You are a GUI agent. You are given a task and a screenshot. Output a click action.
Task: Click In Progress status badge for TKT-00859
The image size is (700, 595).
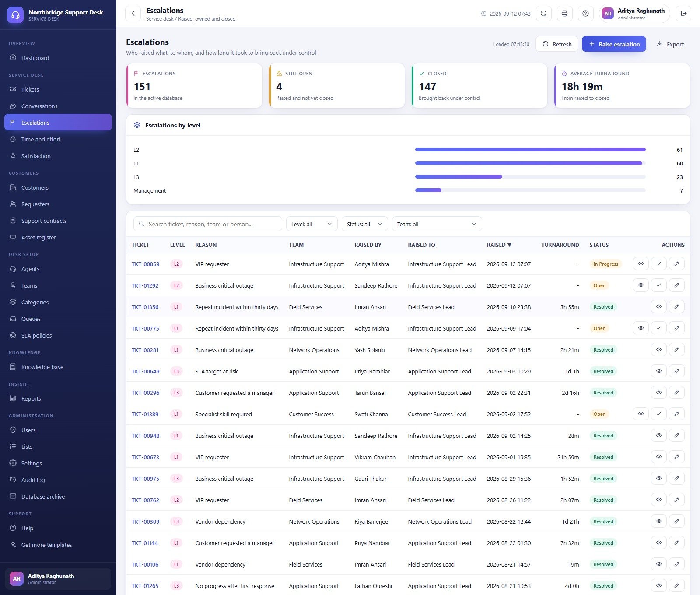click(605, 264)
